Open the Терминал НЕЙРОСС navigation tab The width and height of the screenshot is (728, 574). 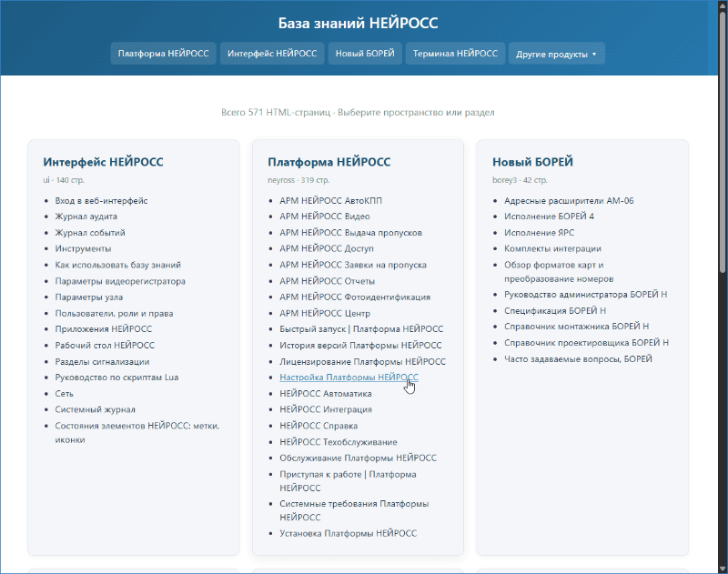455,54
